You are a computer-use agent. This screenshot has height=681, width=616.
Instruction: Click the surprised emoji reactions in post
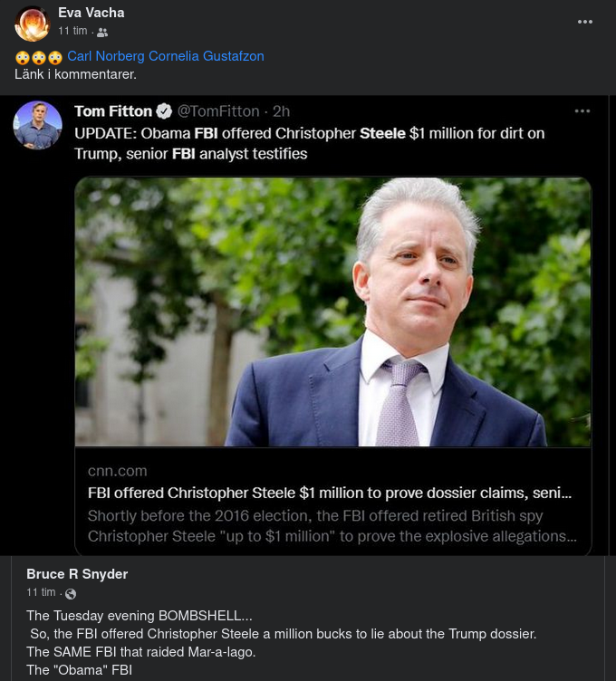click(39, 57)
